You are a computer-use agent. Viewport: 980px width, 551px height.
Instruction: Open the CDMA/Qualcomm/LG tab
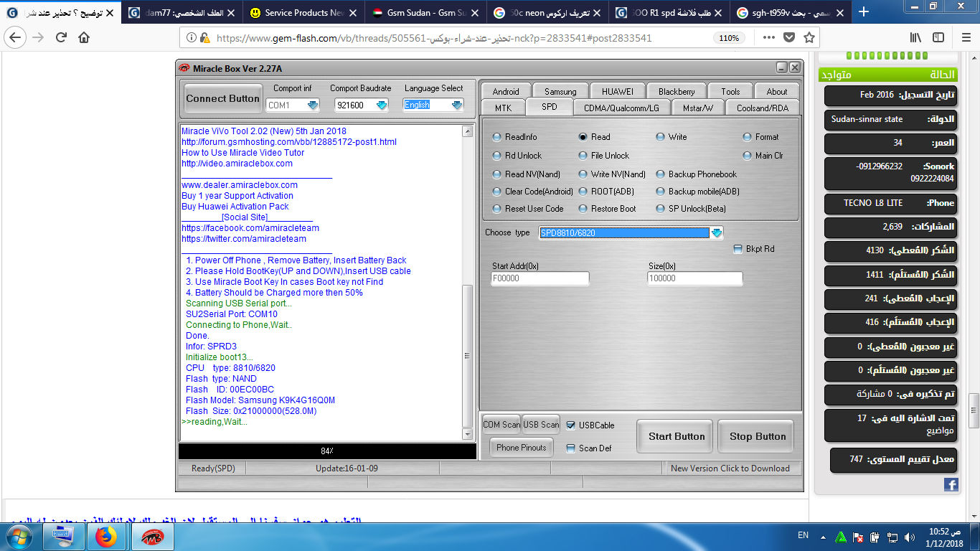tap(623, 108)
